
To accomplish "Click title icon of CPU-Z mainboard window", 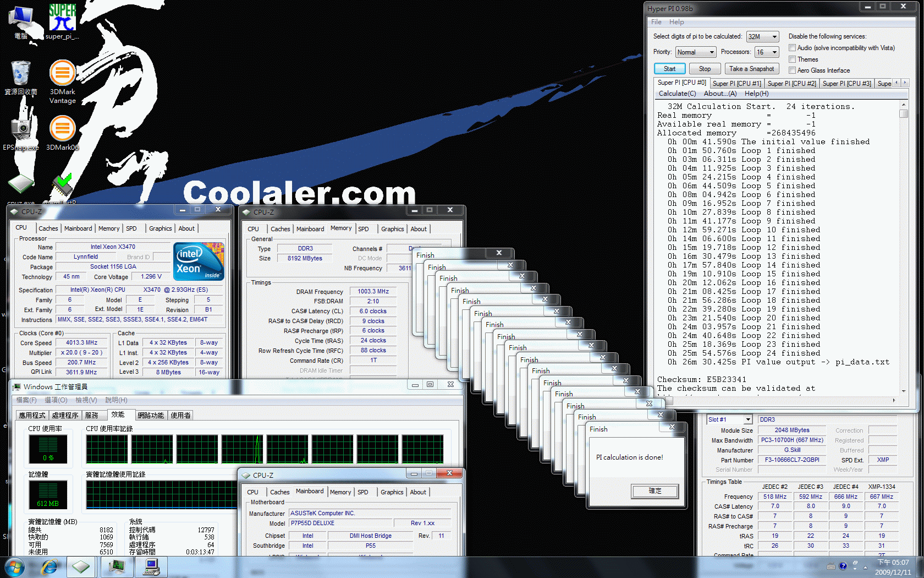I will tap(246, 475).
